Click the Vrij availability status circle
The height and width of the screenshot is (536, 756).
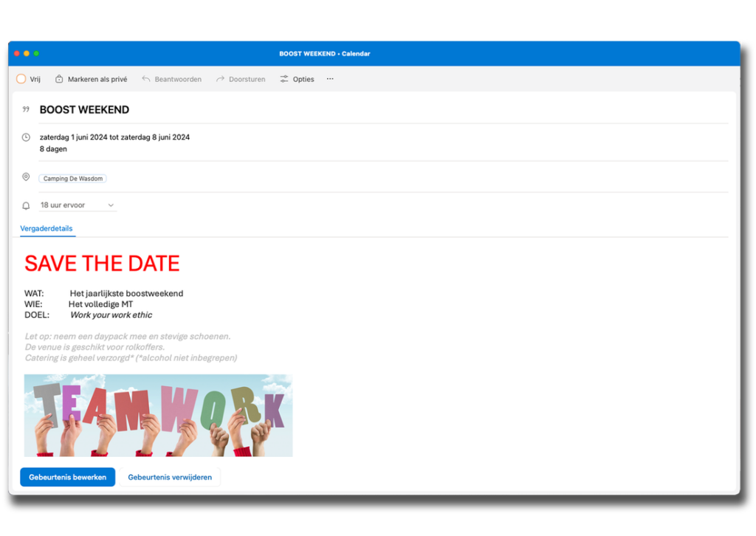(x=21, y=79)
